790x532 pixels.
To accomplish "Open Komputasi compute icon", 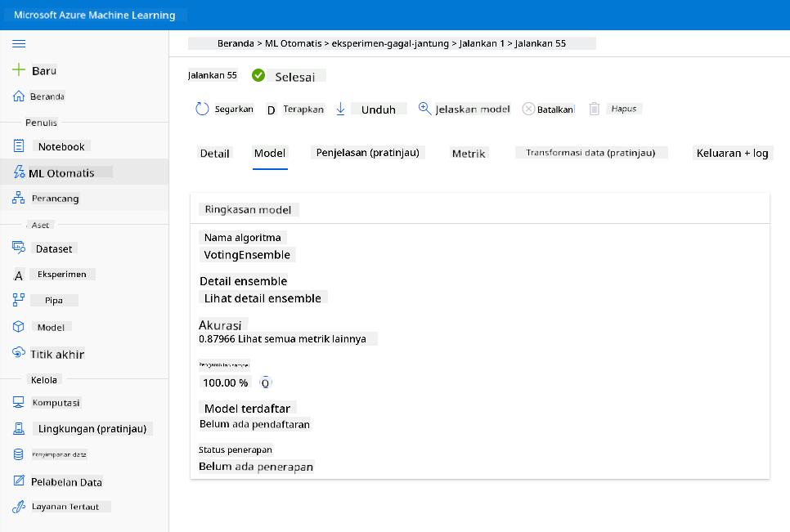I will coord(19,402).
